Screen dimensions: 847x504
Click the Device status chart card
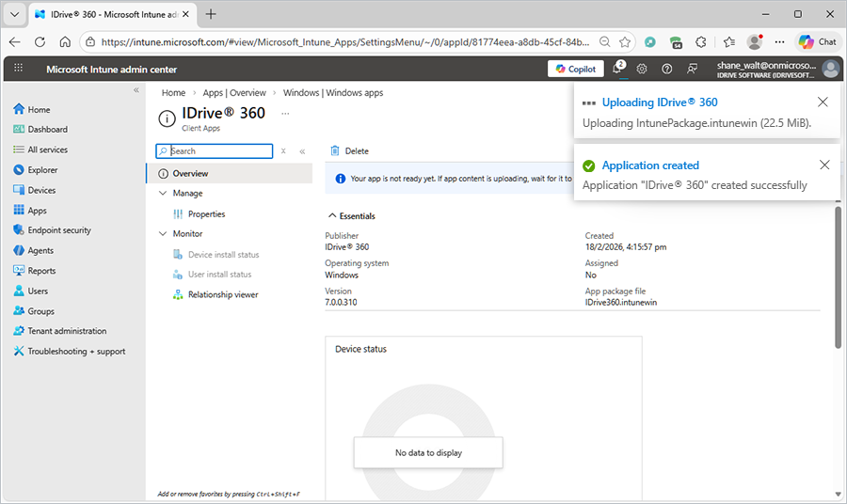click(x=484, y=418)
